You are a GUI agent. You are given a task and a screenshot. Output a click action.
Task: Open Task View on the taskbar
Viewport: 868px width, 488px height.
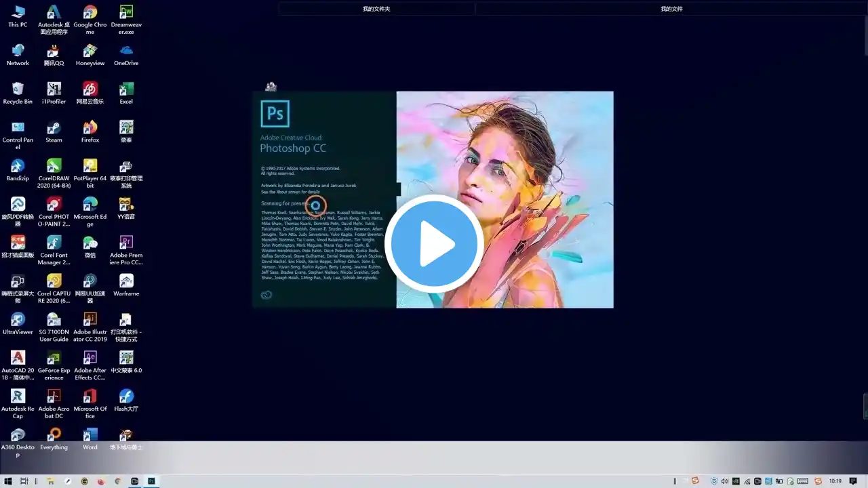[x=24, y=481]
